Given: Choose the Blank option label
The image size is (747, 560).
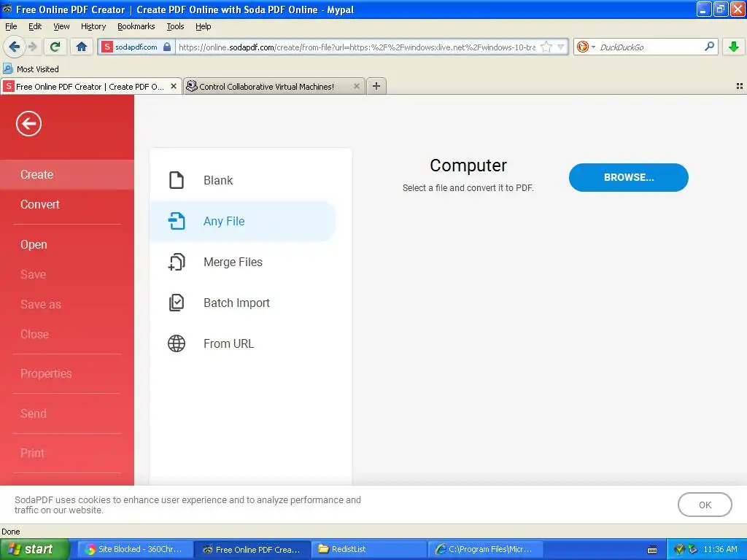Looking at the screenshot, I should coord(218,181).
